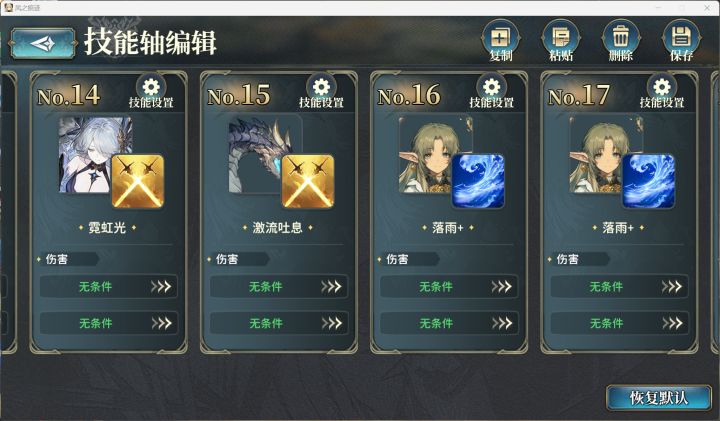The width and height of the screenshot is (720, 421).
Task: Save the skill axis with 保存
Action: (x=681, y=41)
